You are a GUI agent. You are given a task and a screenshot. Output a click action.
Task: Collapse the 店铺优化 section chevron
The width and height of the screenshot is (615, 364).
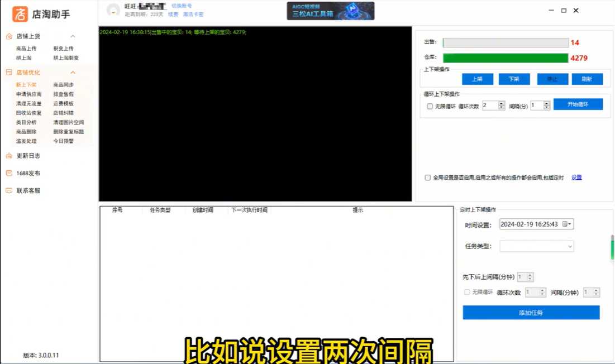(x=73, y=73)
